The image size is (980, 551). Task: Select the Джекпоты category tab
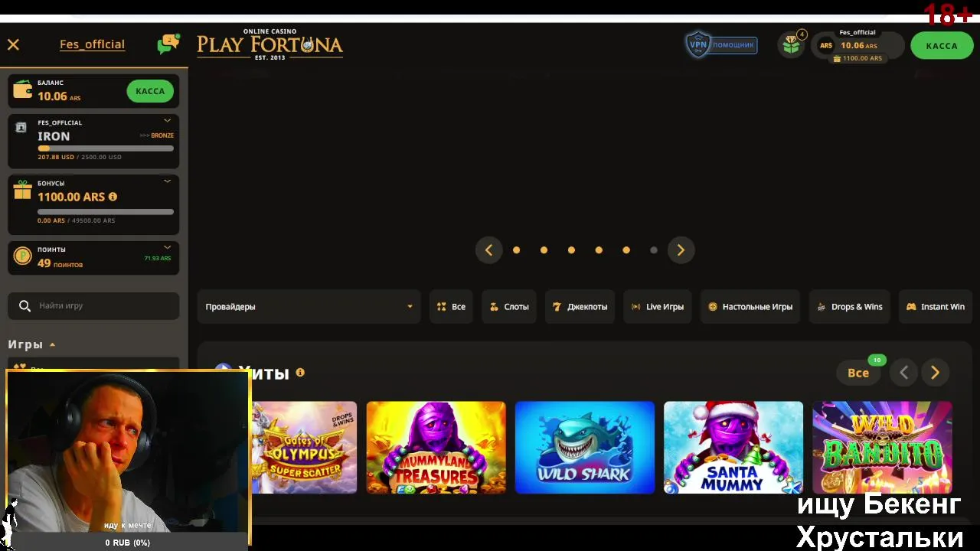point(580,306)
